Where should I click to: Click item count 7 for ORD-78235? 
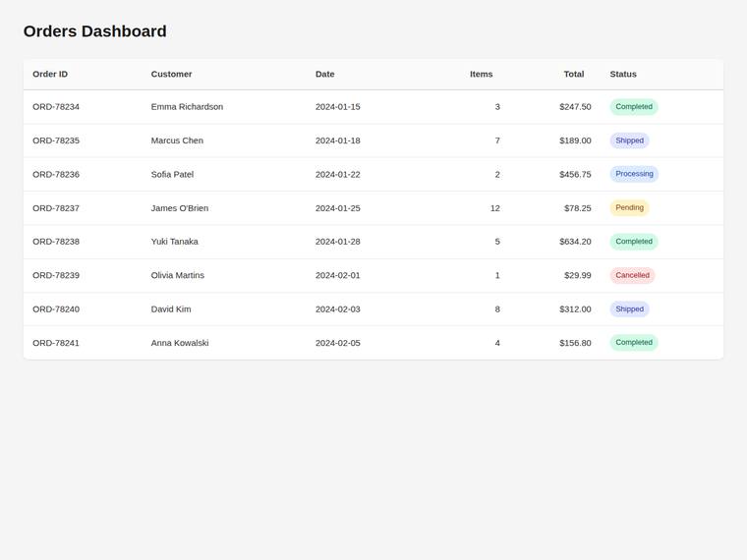pos(497,140)
